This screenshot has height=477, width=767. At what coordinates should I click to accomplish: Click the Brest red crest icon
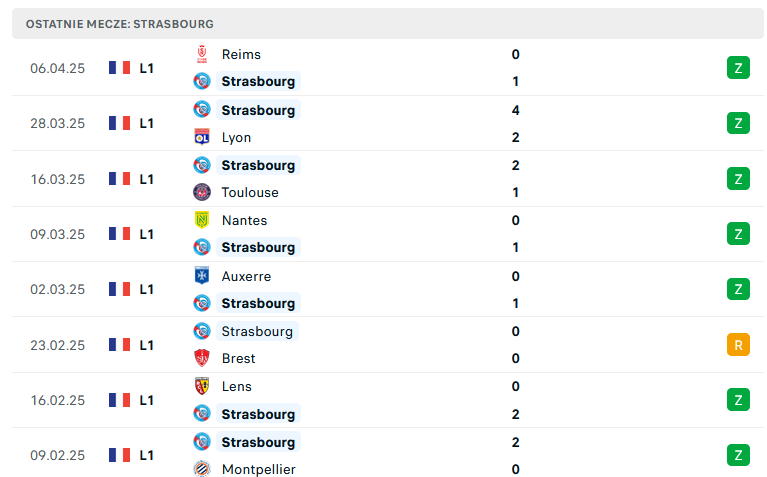tap(202, 358)
